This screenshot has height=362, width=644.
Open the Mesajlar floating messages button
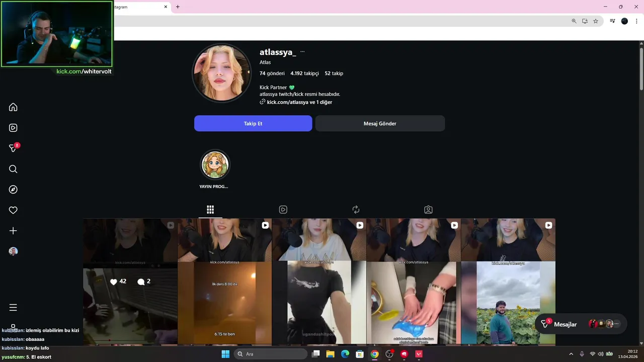coord(581,324)
